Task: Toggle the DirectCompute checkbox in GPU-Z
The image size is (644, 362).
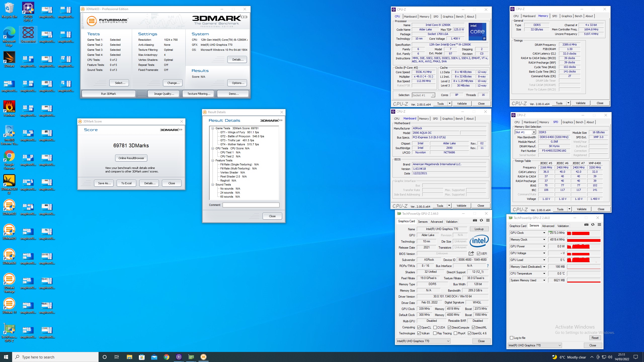Action: (x=449, y=328)
